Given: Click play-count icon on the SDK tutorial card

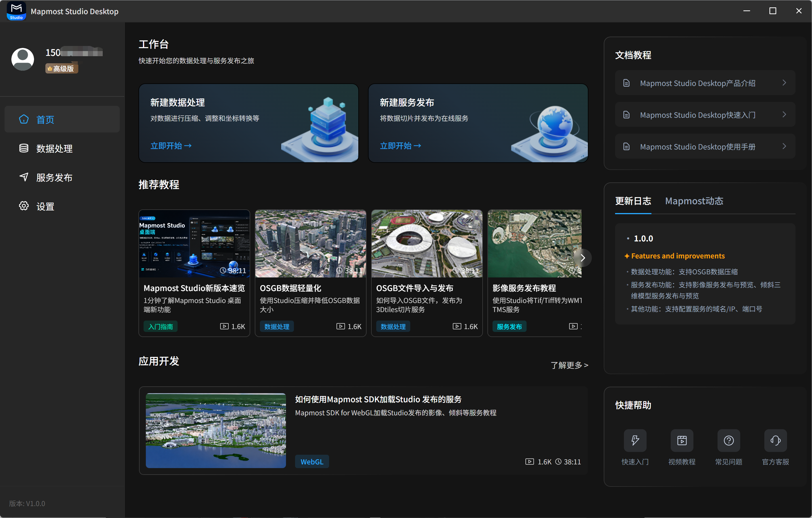Looking at the screenshot, I should [530, 462].
